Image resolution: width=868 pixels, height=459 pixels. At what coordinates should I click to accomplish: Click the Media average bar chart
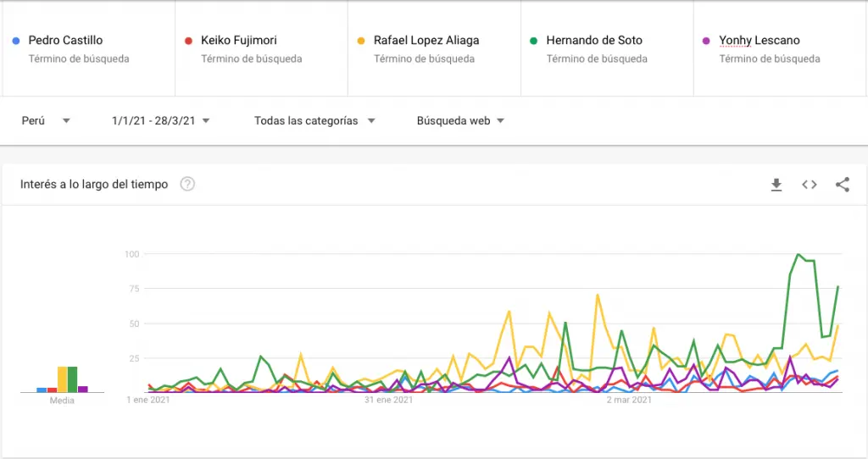coord(62,379)
